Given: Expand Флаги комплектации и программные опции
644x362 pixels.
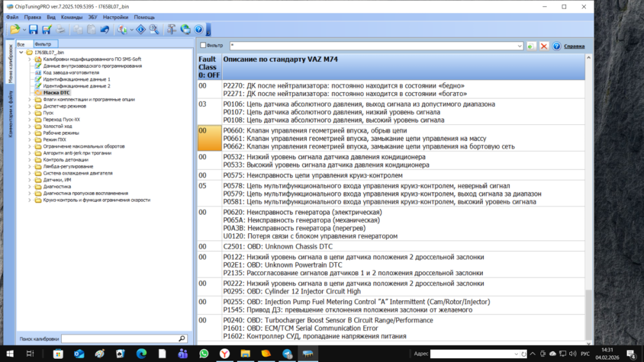Looking at the screenshot, I should click(30, 99).
